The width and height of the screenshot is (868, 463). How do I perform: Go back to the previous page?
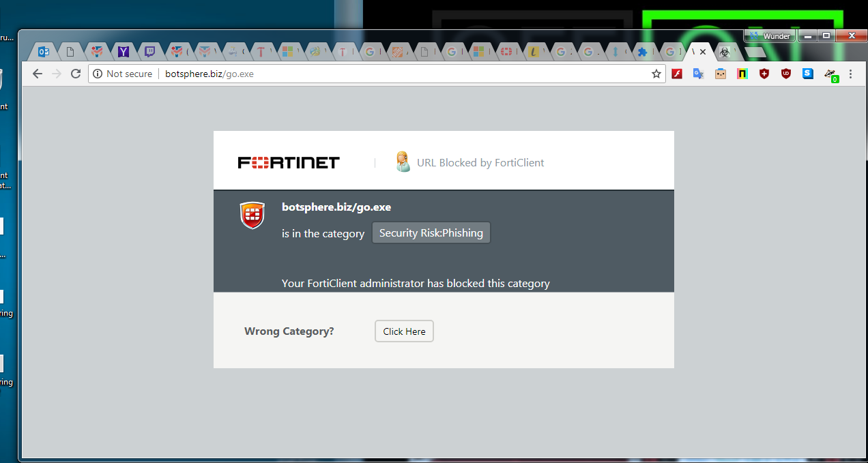[38, 74]
